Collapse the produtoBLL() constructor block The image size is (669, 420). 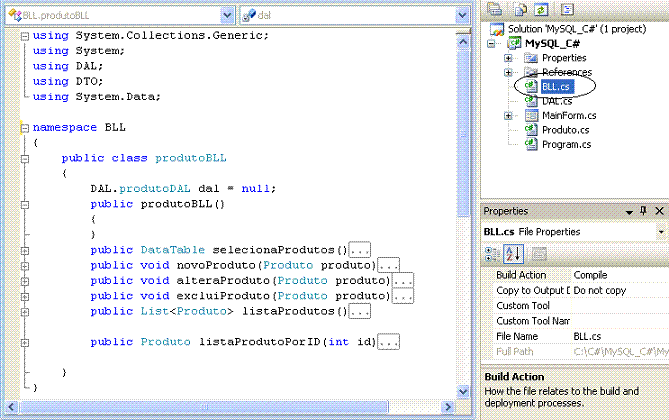(x=25, y=204)
